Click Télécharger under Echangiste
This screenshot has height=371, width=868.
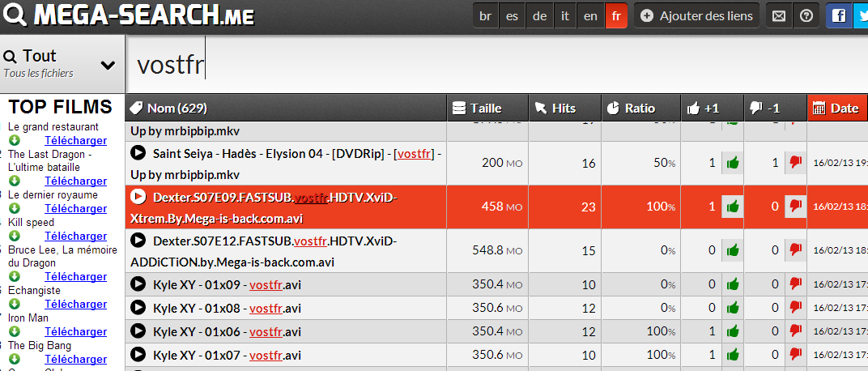tap(76, 304)
